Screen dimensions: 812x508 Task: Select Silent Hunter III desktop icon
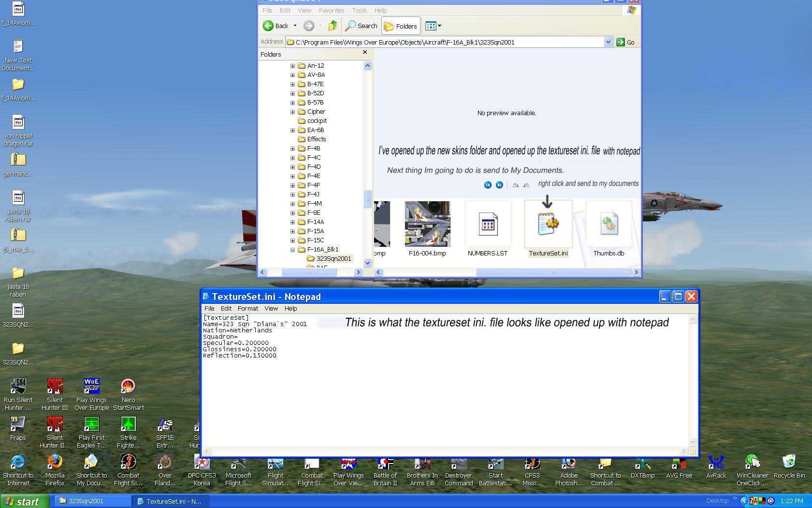(55, 394)
